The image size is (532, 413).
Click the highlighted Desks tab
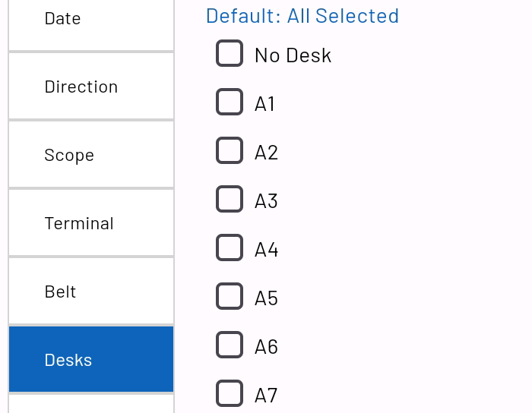90,360
